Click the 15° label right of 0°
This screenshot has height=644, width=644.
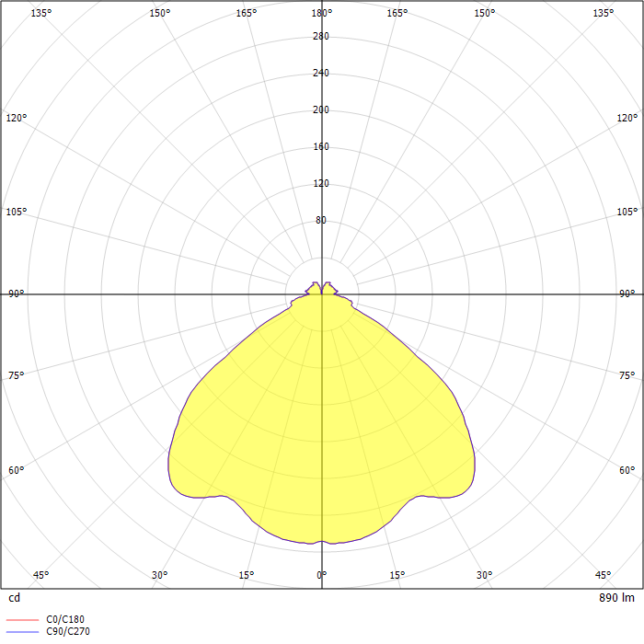pos(397,575)
